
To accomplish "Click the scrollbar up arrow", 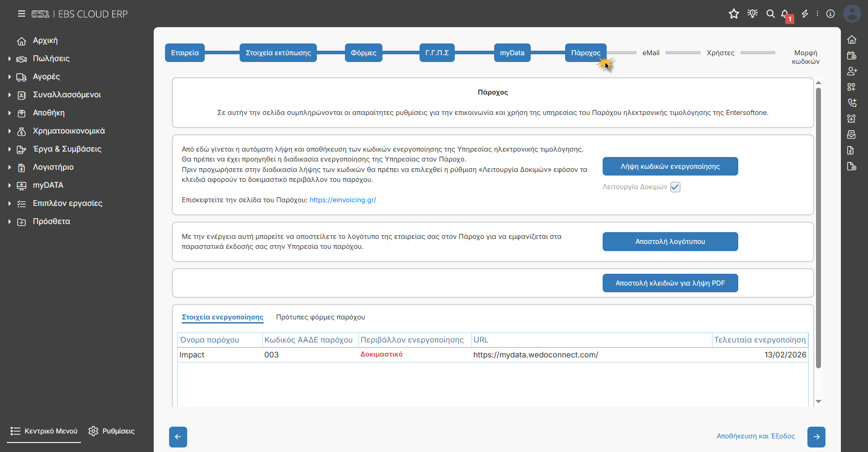I will [818, 83].
